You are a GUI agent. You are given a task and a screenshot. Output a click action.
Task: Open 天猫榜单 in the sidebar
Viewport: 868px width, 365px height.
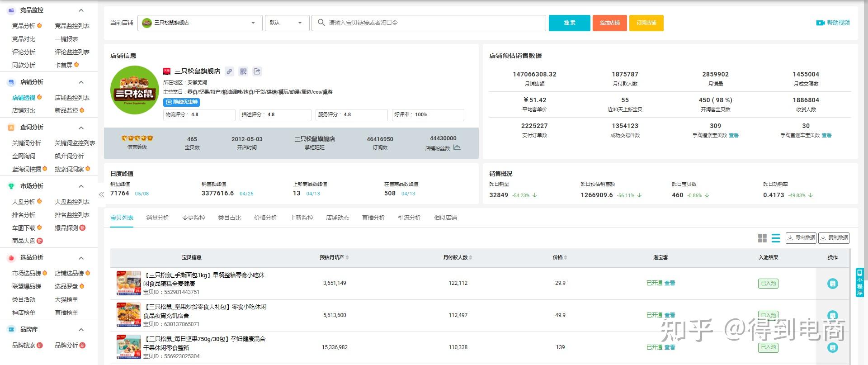coord(66,299)
